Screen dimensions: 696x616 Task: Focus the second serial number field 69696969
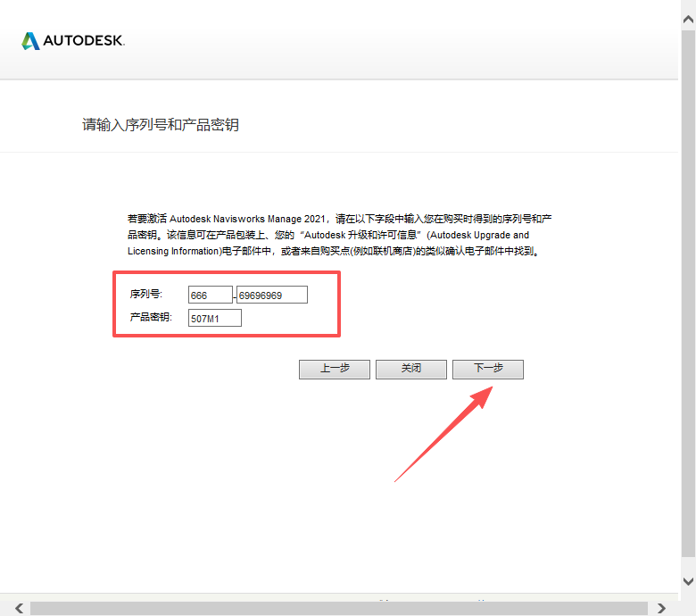click(272, 295)
